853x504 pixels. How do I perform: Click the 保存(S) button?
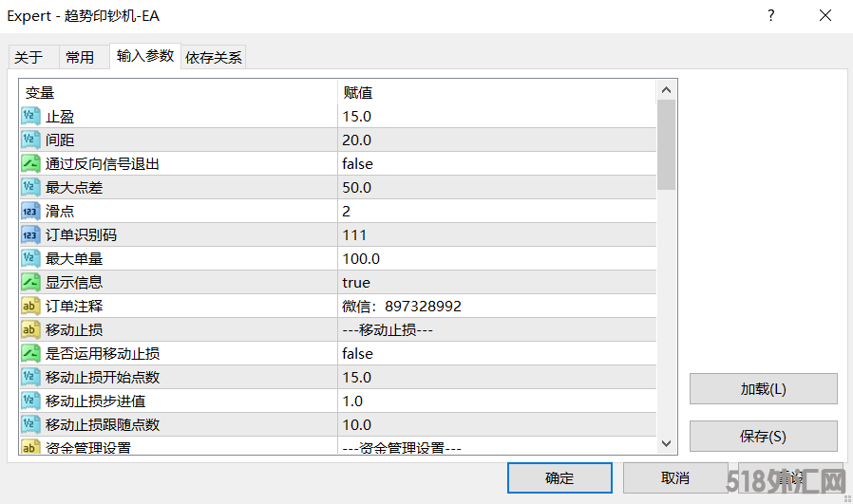[x=764, y=436]
